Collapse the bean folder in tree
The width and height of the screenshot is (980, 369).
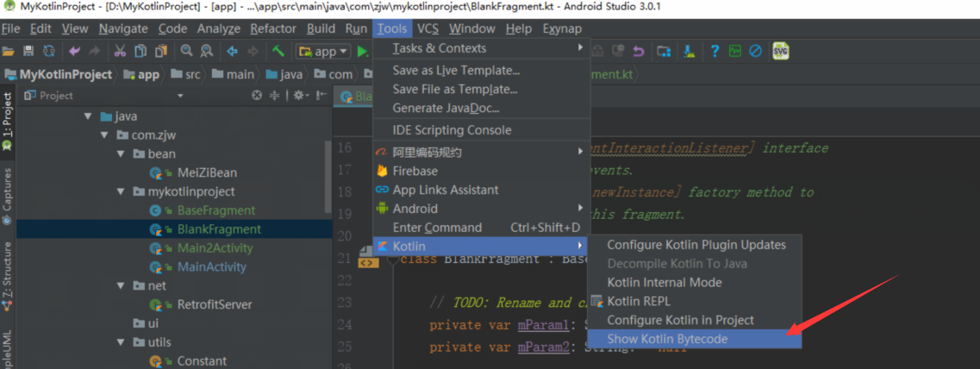click(x=121, y=154)
